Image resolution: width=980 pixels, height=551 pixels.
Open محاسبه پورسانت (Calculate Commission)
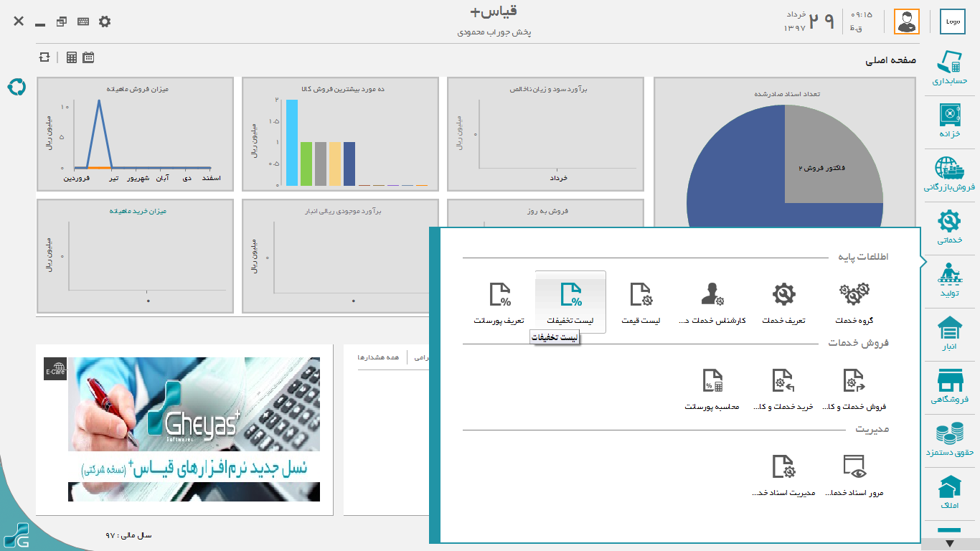tap(712, 389)
